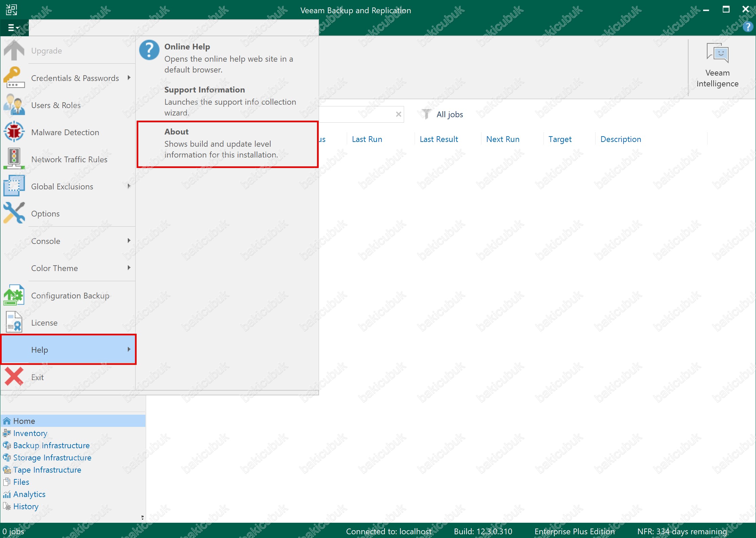Click the Network Traffic Rules traffic light icon

click(x=14, y=159)
